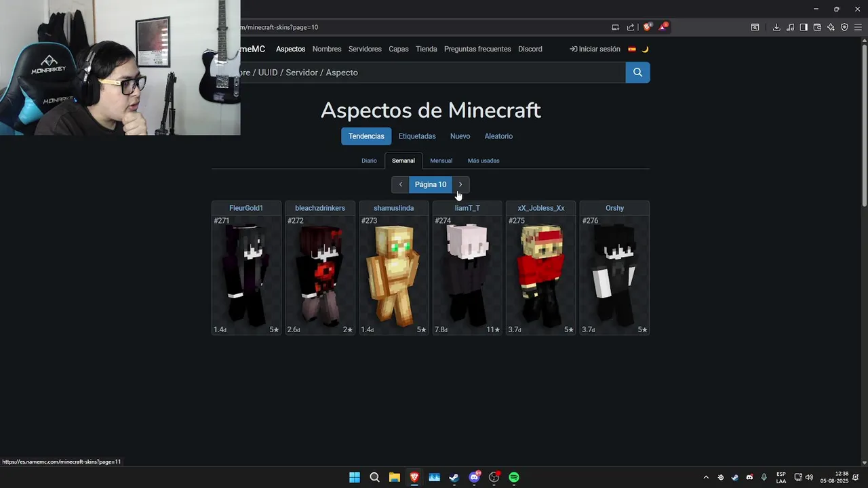Open Steam from the taskbar
The width and height of the screenshot is (868, 488).
pyautogui.click(x=454, y=477)
